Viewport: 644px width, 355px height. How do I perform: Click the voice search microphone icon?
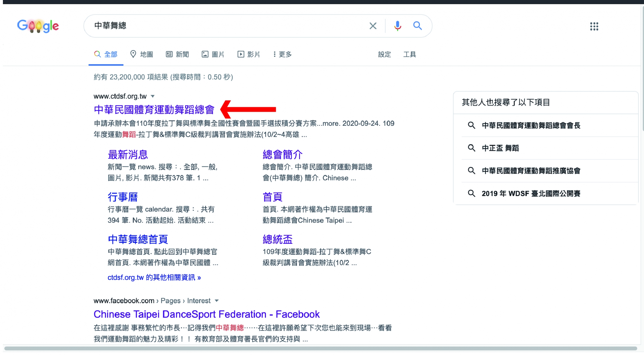398,26
